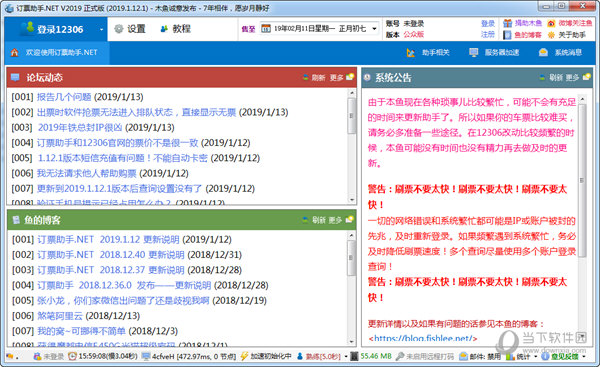The height and width of the screenshot is (367, 600).
Task: Open forum post 出票时软件抢票无法进入排队状态
Action: pos(137,112)
